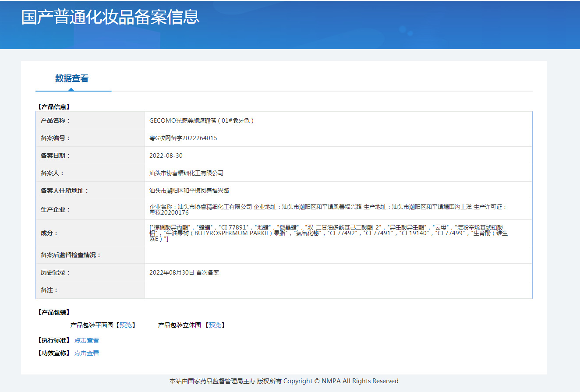Screen dimensions: 580x392
Task: Open 预览 link for 产品包装立体图
Action: [215, 325]
